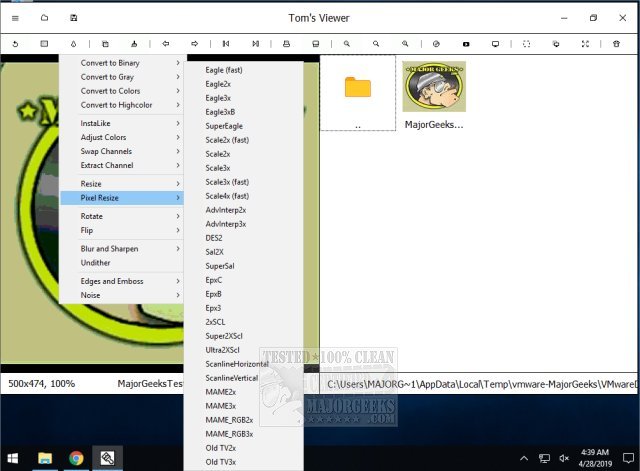Click the fullscreen expand arrows icon
This screenshot has width=640, height=471.
coord(585,44)
